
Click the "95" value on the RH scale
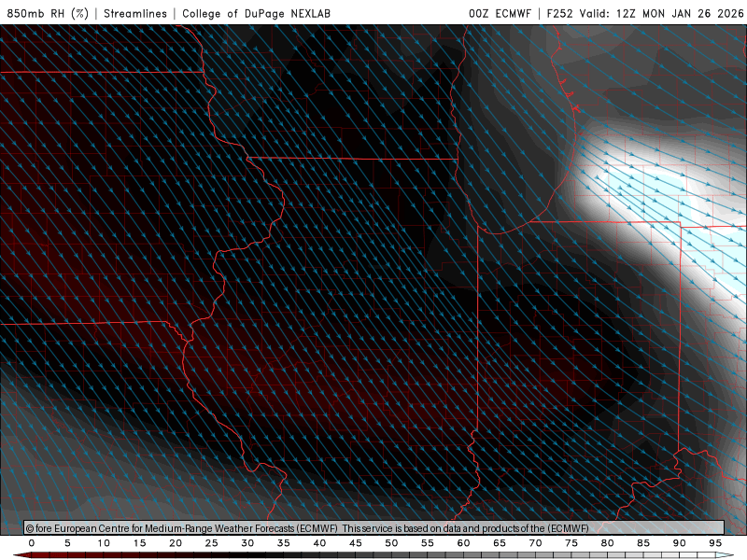pyautogui.click(x=715, y=543)
